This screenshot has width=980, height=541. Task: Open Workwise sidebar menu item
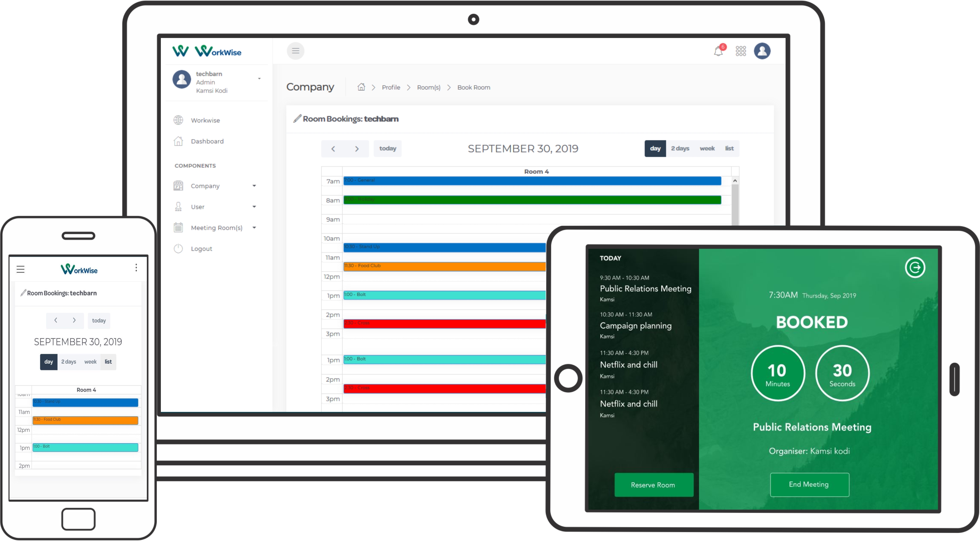pos(205,120)
